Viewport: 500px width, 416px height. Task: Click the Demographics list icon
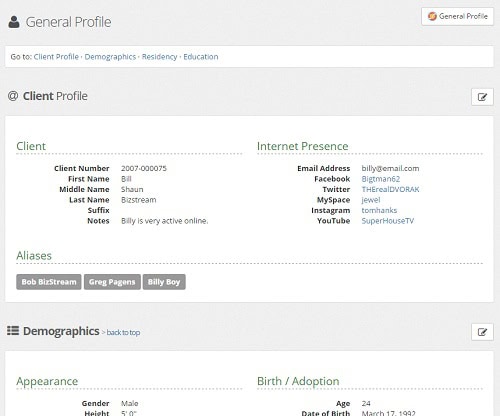click(x=13, y=331)
